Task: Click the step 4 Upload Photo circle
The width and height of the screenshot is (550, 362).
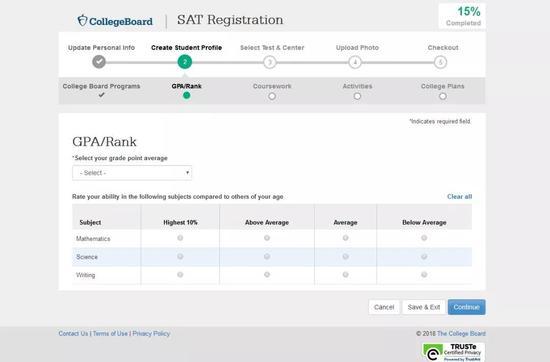Action: pyautogui.click(x=355, y=62)
